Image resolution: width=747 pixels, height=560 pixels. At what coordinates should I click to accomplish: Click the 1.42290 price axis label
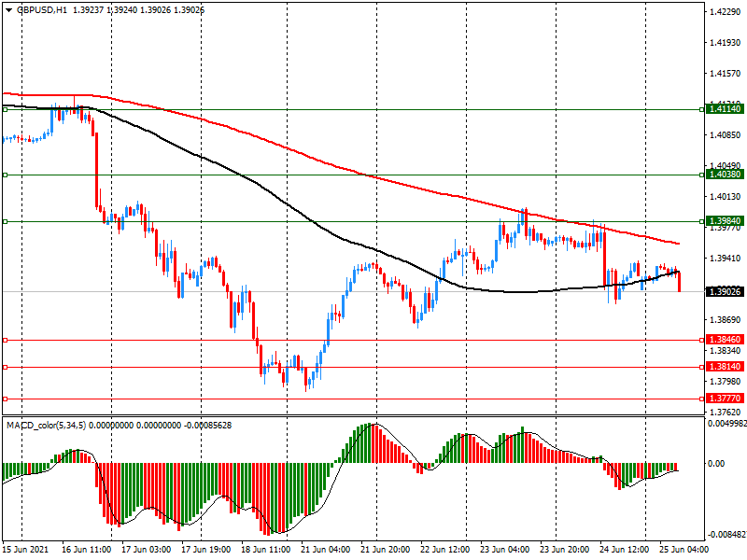726,12
